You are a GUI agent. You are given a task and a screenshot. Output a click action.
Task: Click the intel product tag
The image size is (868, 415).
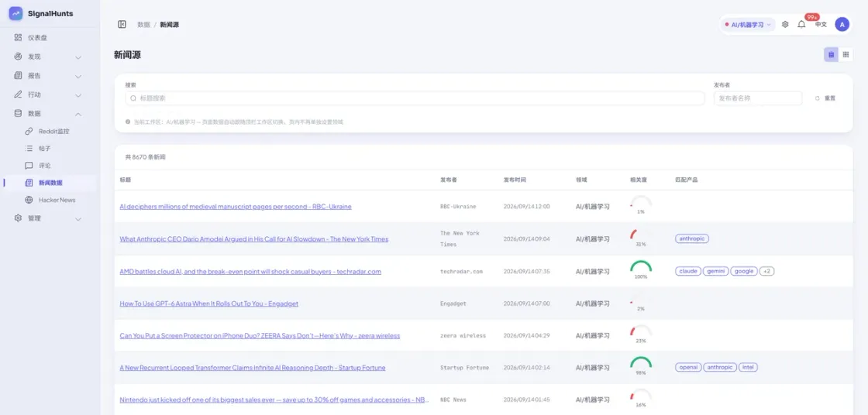747,367
